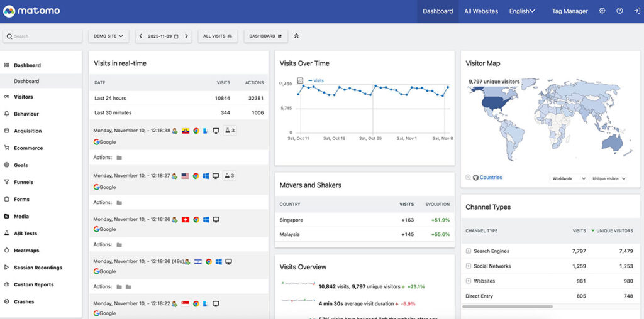
Task: Open the English language dropdown
Action: pyautogui.click(x=522, y=11)
